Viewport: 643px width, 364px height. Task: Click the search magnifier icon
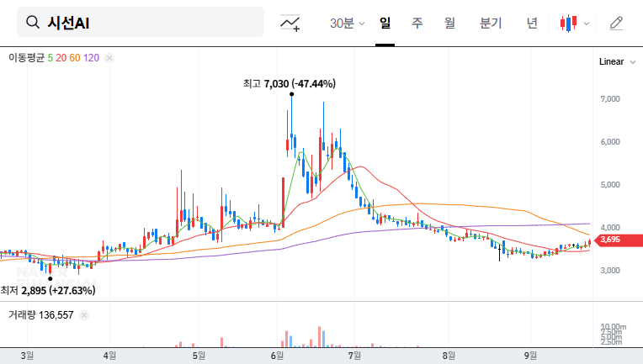click(33, 22)
